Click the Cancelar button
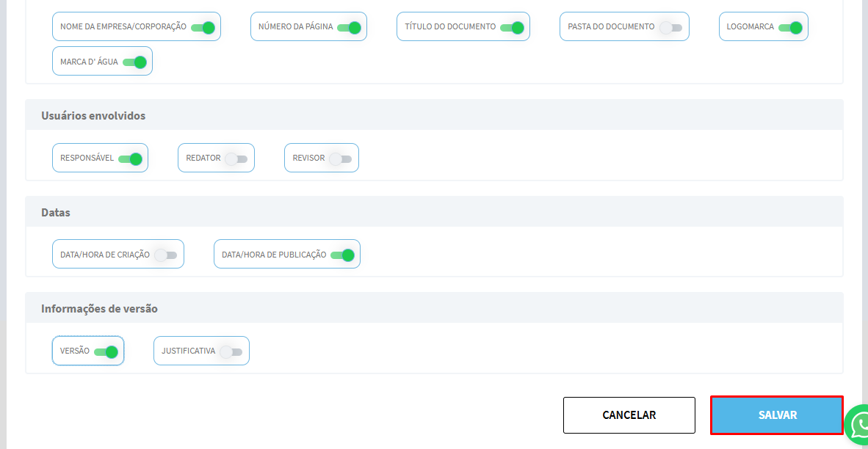The height and width of the screenshot is (449, 868). (629, 415)
